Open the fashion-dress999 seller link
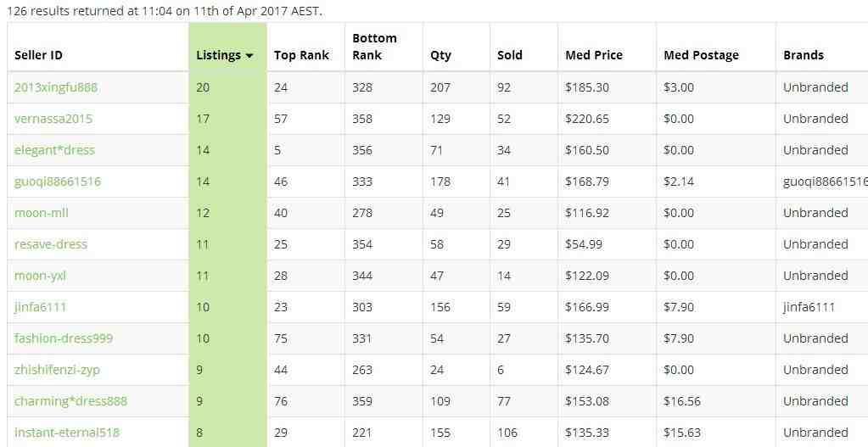Image resolution: width=868 pixels, height=447 pixels. (64, 338)
